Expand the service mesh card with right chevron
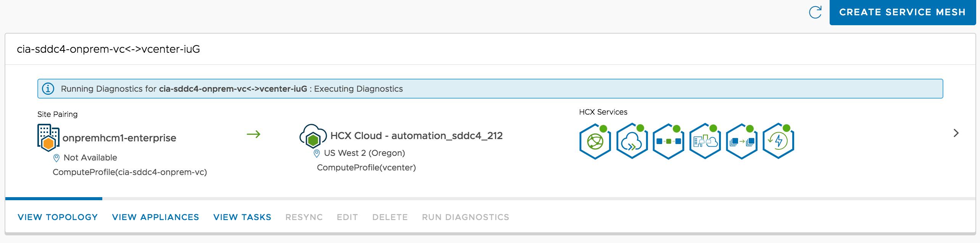Viewport: 980px width, 243px height. 956,133
